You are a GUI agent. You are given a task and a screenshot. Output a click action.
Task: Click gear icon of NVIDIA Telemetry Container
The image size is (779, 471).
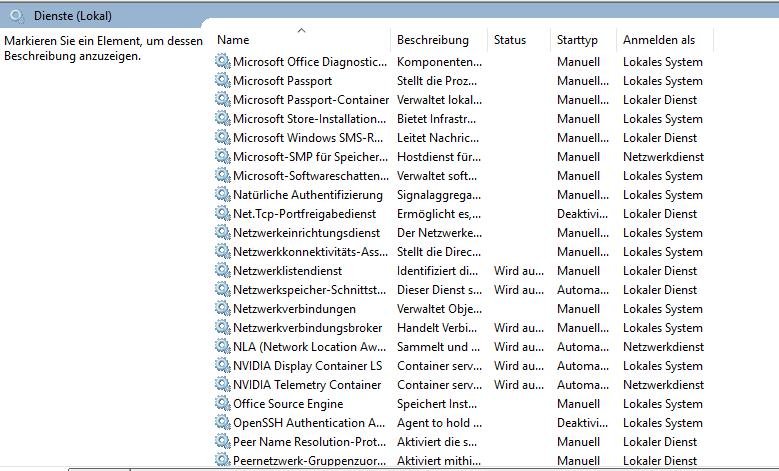coord(223,385)
